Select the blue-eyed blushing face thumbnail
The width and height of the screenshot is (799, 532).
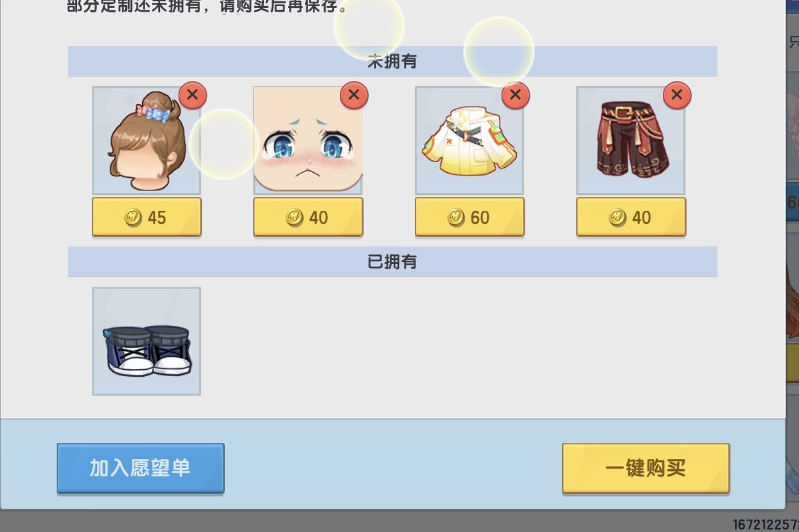pyautogui.click(x=308, y=141)
